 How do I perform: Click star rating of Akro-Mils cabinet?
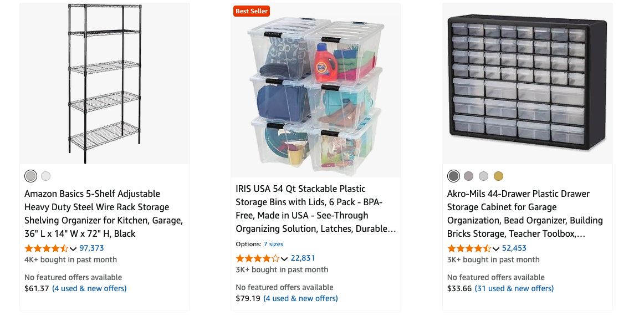point(469,248)
